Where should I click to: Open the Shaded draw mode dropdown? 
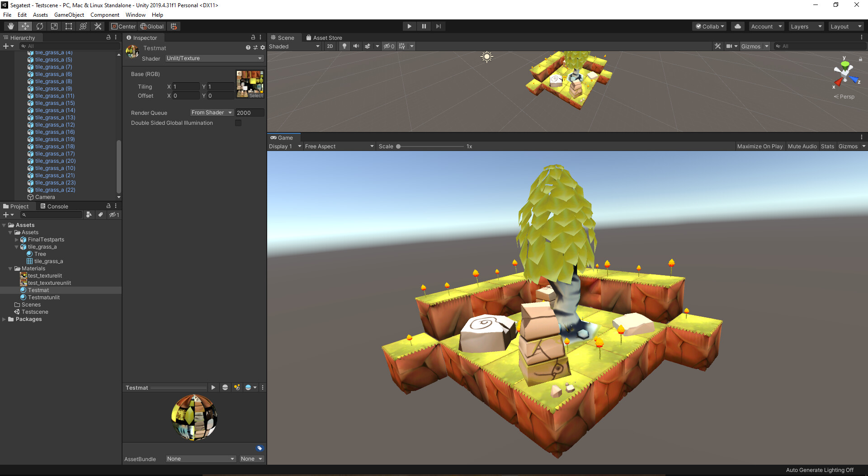[294, 46]
